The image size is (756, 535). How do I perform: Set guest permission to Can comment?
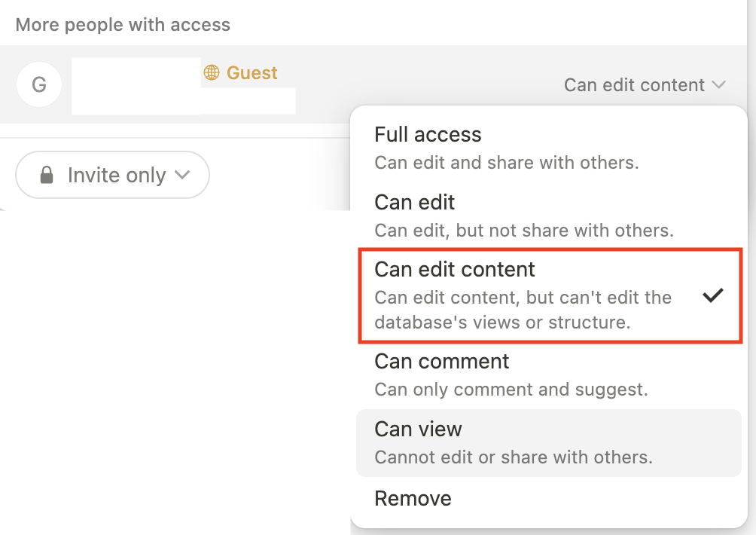[442, 362]
